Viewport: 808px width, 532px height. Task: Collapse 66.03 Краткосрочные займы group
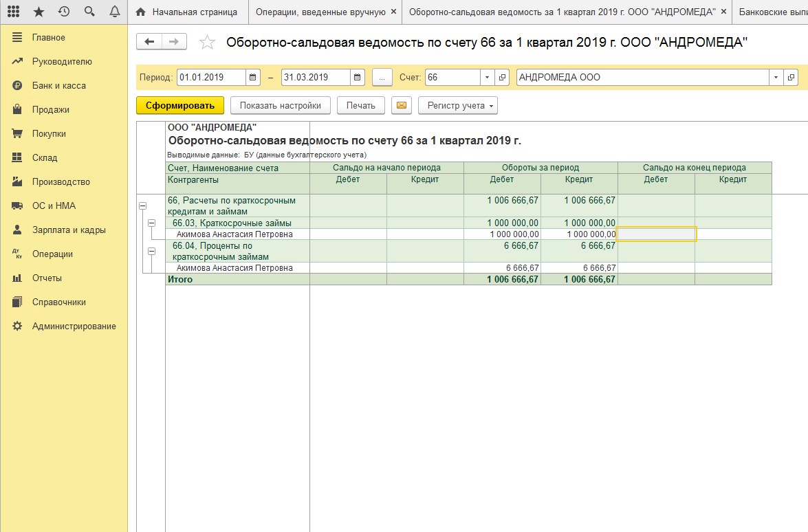[151, 223]
